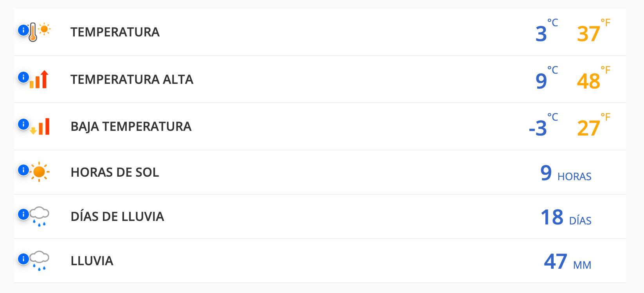
Task: Select the DÍAS DE LLUVIA label
Action: [x=117, y=217]
